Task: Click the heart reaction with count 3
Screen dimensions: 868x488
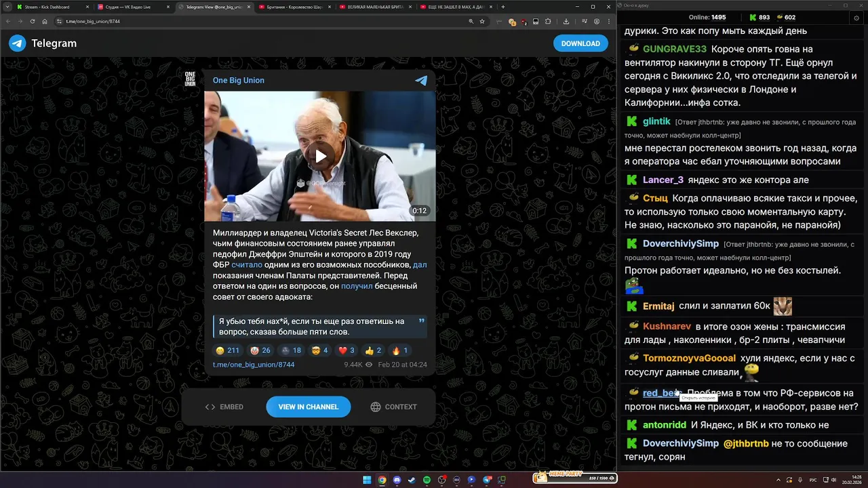Action: pos(347,350)
